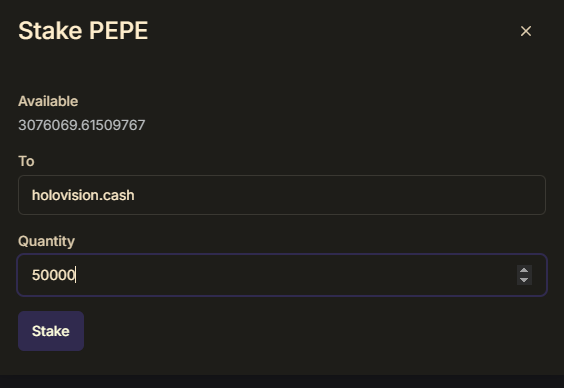Decrease quantity with the down arrow
Viewport: 564px width, 388px height.
tap(524, 280)
